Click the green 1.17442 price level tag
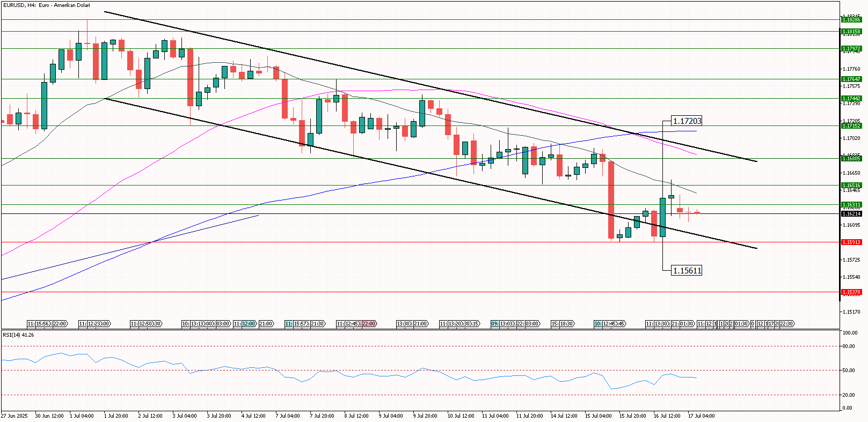 coord(851,99)
